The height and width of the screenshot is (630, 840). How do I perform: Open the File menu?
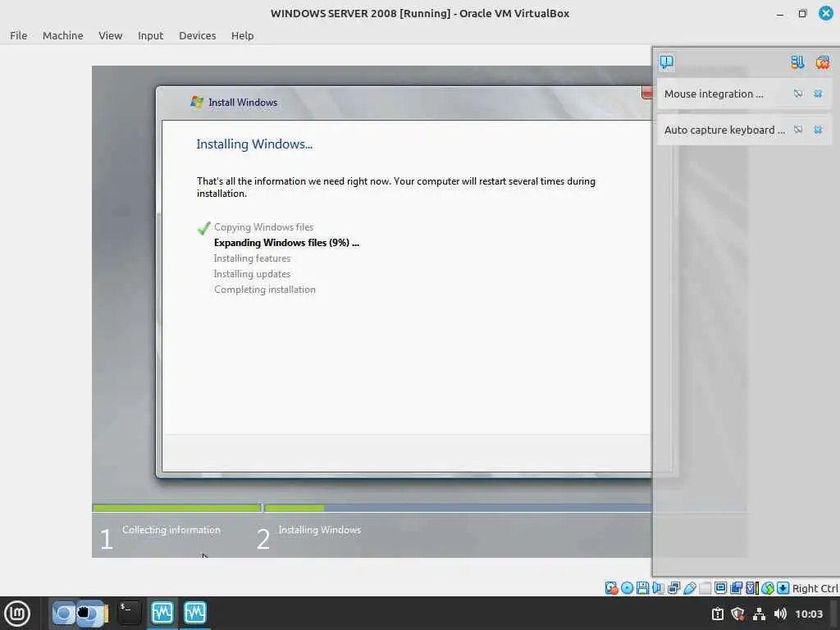tap(18, 35)
